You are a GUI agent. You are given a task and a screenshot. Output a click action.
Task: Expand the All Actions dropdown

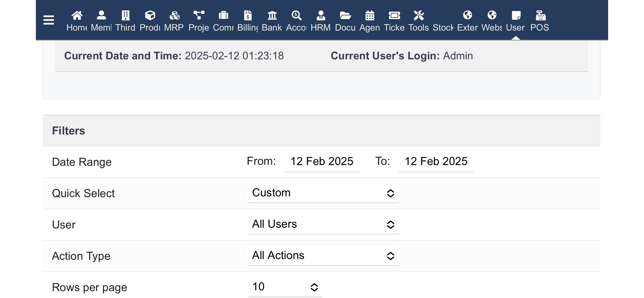point(323,256)
